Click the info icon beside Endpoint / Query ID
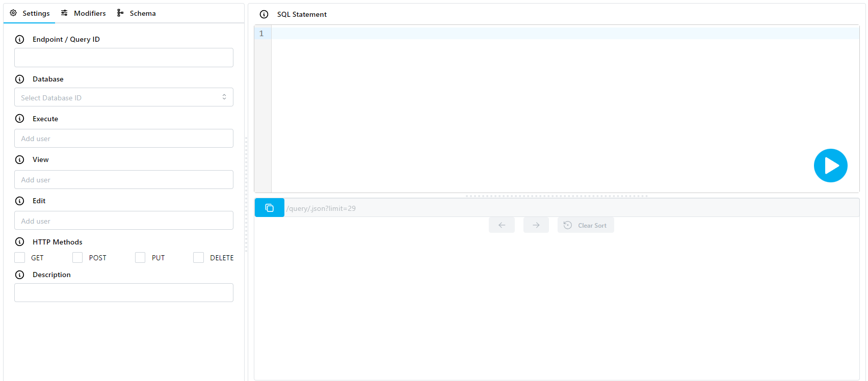Viewport: 868px width, 381px height. 20,39
